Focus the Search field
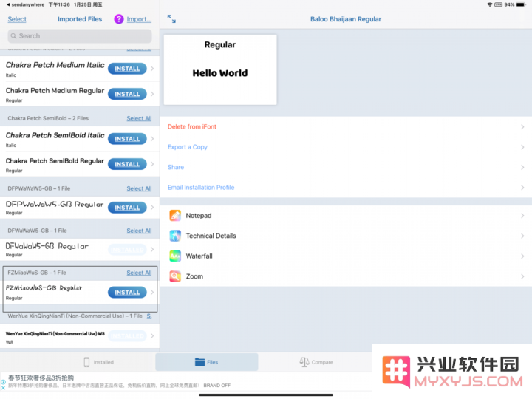This screenshot has height=399, width=532. tap(80, 36)
